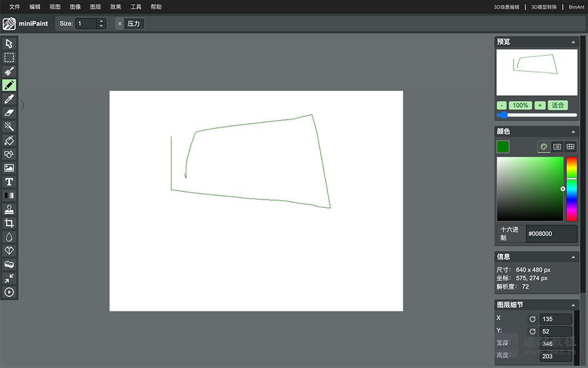Pick the Eraser tool

[9, 112]
